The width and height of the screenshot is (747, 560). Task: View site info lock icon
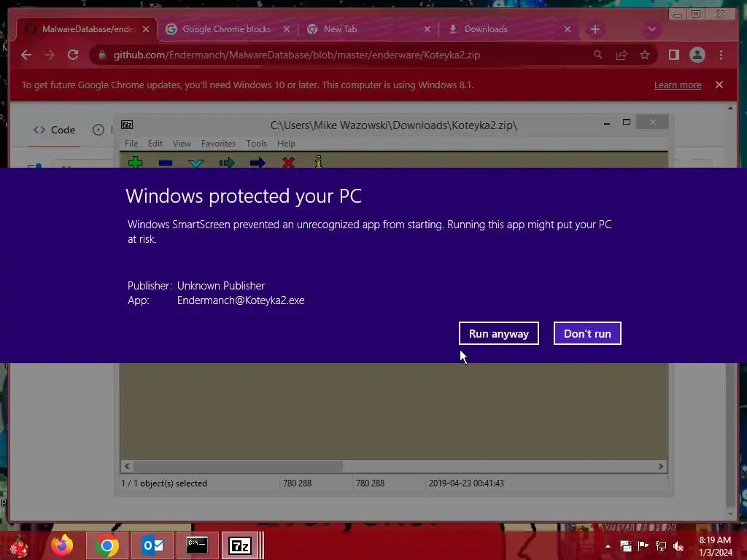tap(102, 55)
